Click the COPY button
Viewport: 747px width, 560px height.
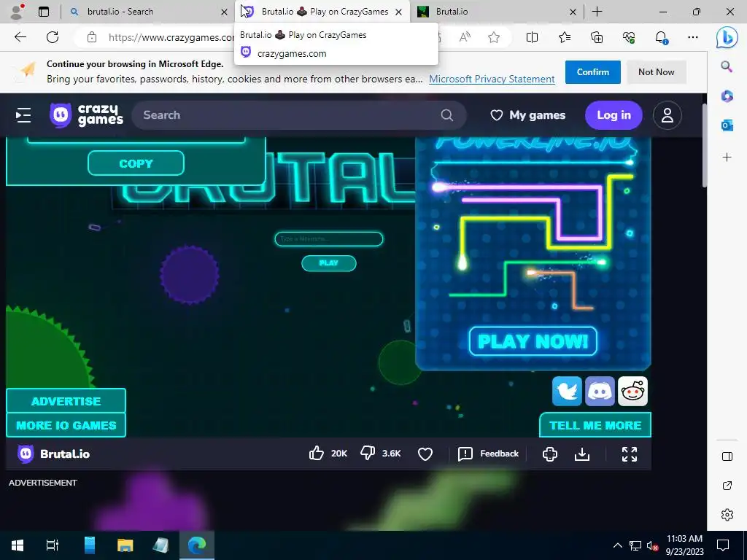(136, 163)
